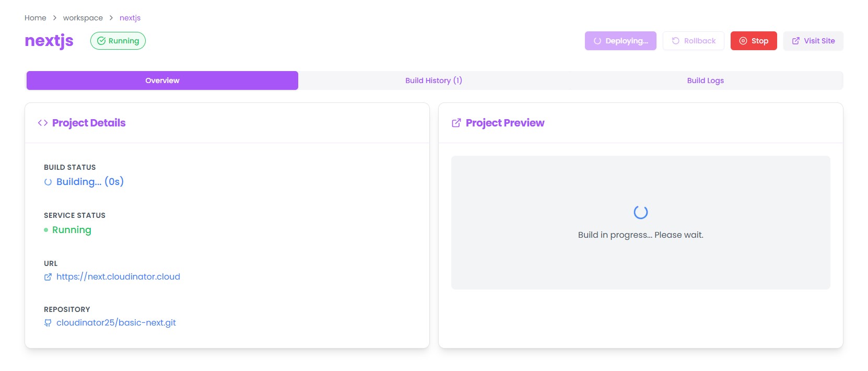Open workspace breadcrumb link
The width and height of the screenshot is (868, 371).
coord(83,18)
